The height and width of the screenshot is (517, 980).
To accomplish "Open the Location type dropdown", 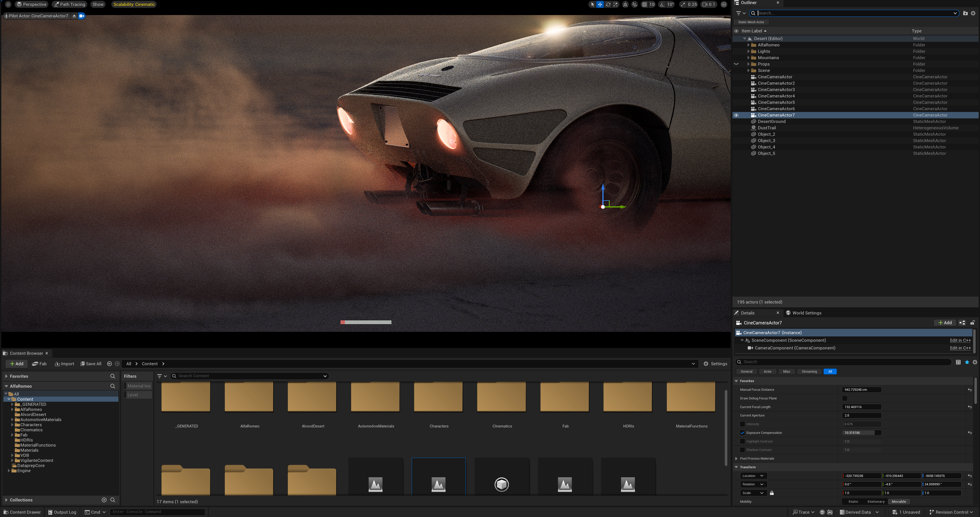I will [x=754, y=476].
